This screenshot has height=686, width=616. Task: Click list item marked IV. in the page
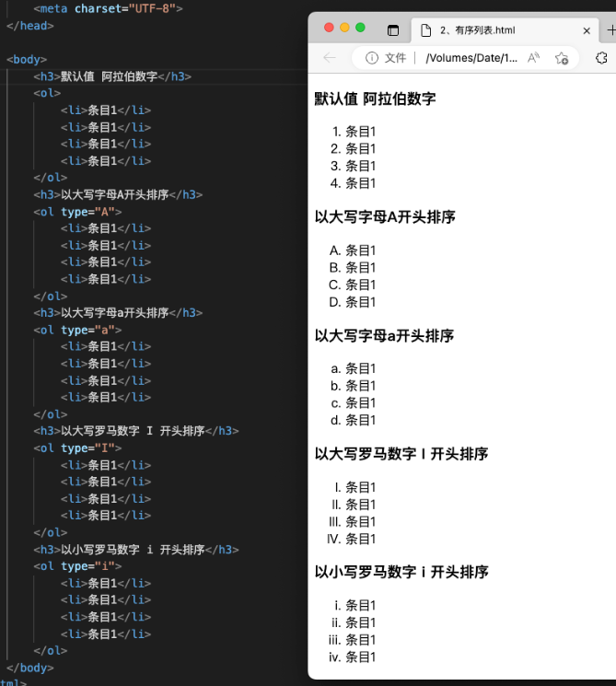pyautogui.click(x=360, y=539)
